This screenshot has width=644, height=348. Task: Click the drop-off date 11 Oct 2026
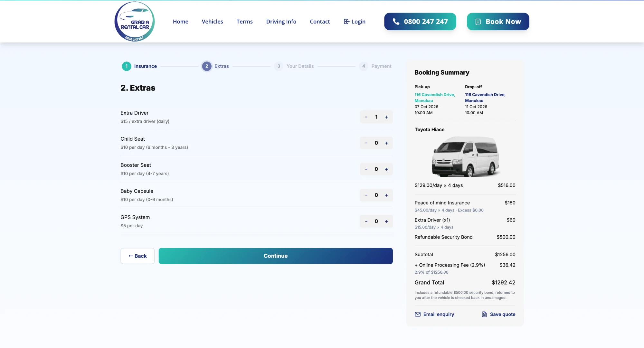coord(476,107)
